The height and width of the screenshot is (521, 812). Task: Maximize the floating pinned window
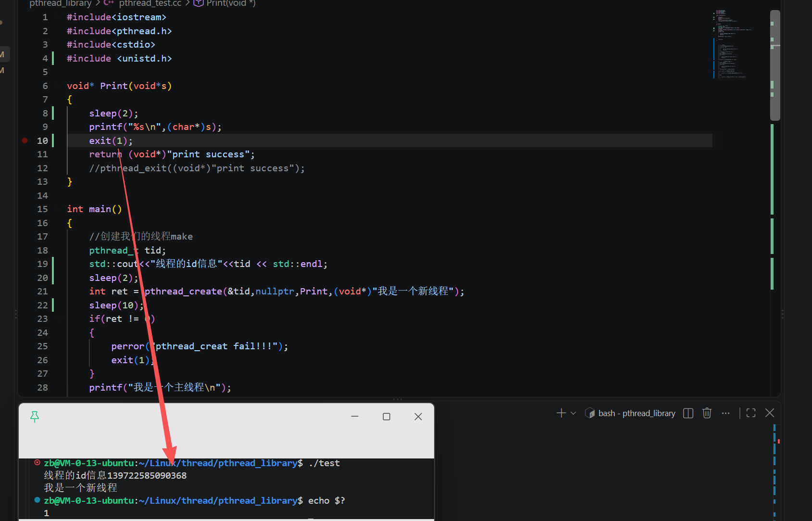(x=387, y=417)
